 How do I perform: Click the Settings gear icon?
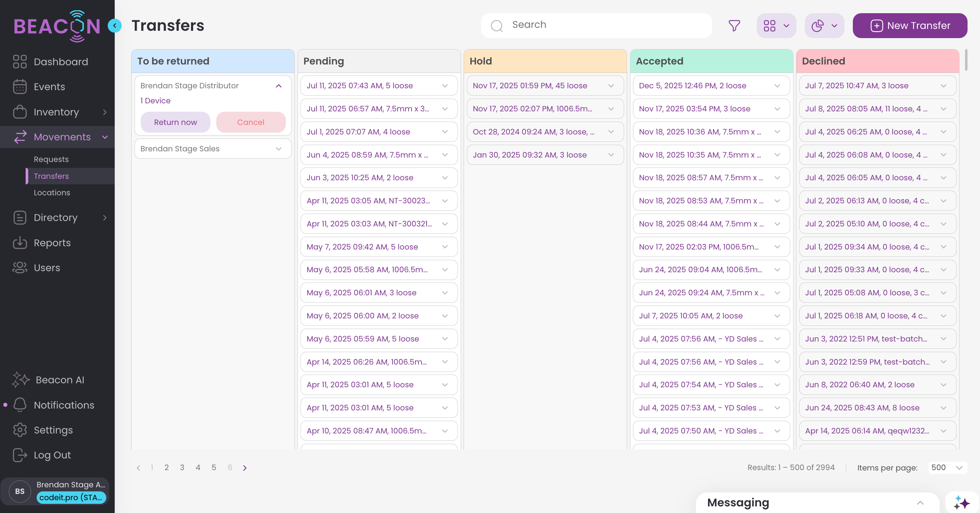click(20, 430)
